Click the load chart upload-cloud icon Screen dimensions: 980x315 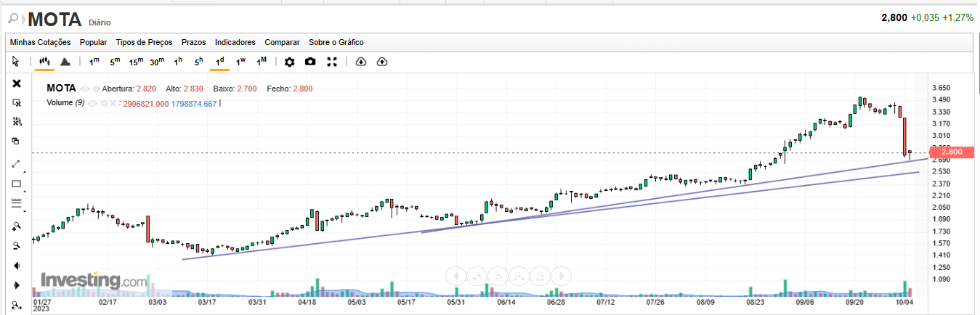pos(382,62)
